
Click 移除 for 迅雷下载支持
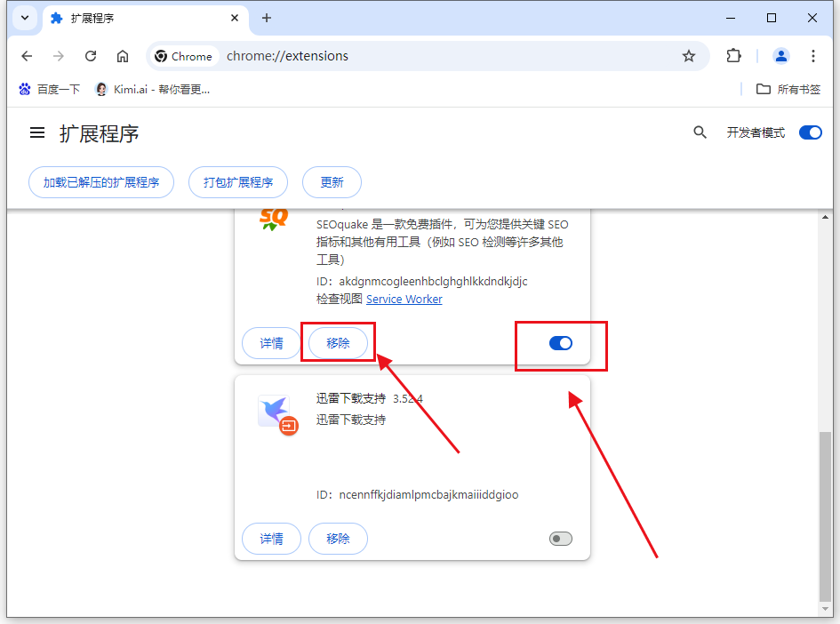coord(338,539)
